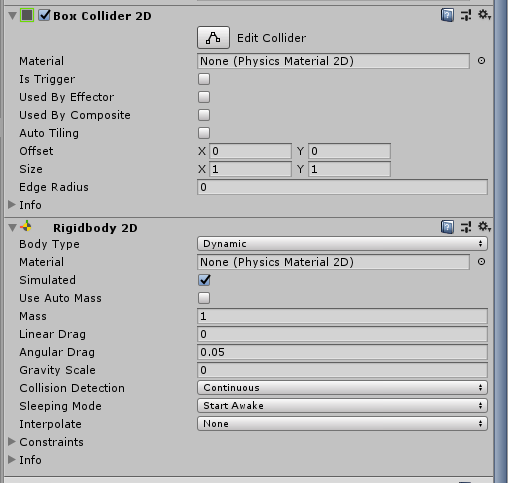Screen dimensions: 508x483
Task: Click the Mass value field
Action: click(342, 316)
